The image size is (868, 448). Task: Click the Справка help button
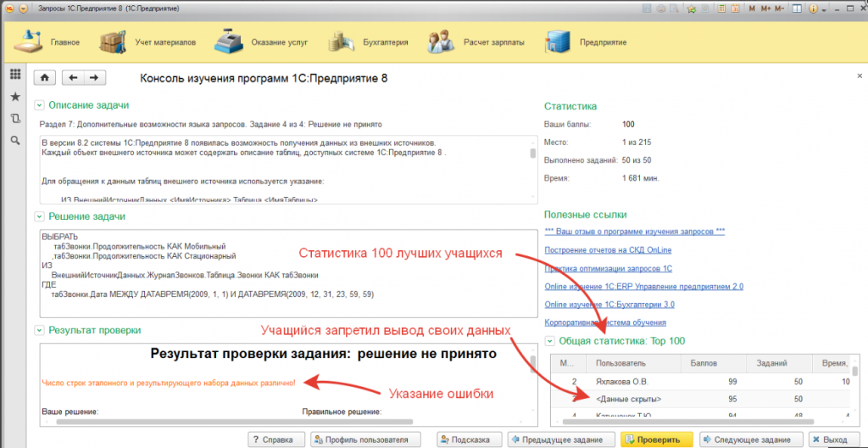point(275,440)
